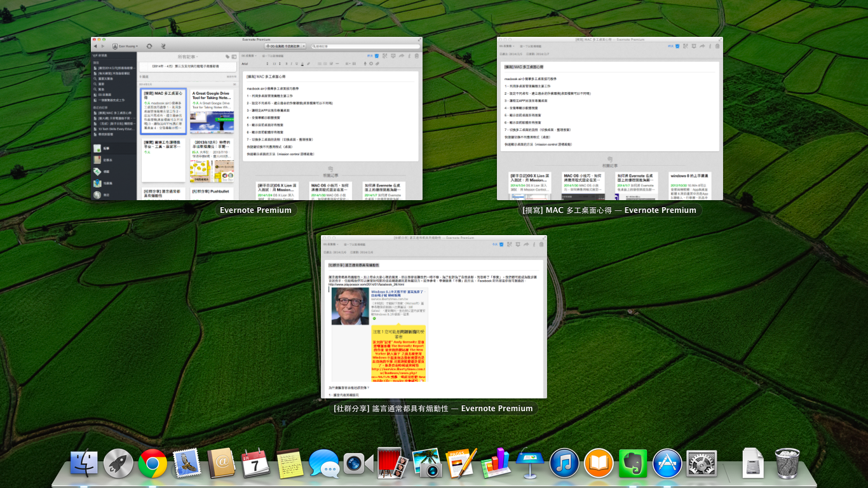Open the Esor Huang account dropdown
The height and width of the screenshot is (488, 868).
(126, 46)
